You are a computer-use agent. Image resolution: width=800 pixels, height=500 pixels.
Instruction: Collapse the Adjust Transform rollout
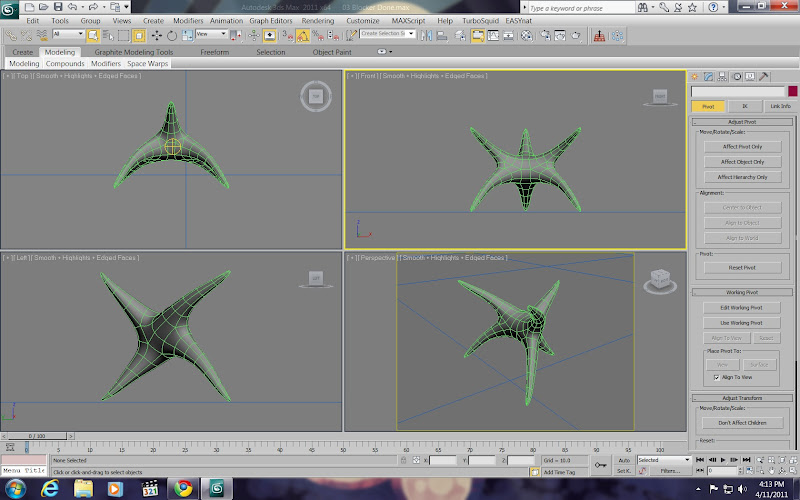click(742, 398)
